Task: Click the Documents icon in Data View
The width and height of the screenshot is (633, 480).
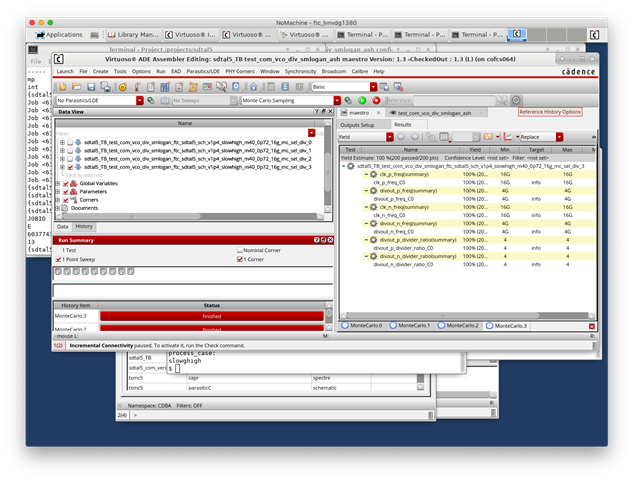Action: click(x=64, y=207)
